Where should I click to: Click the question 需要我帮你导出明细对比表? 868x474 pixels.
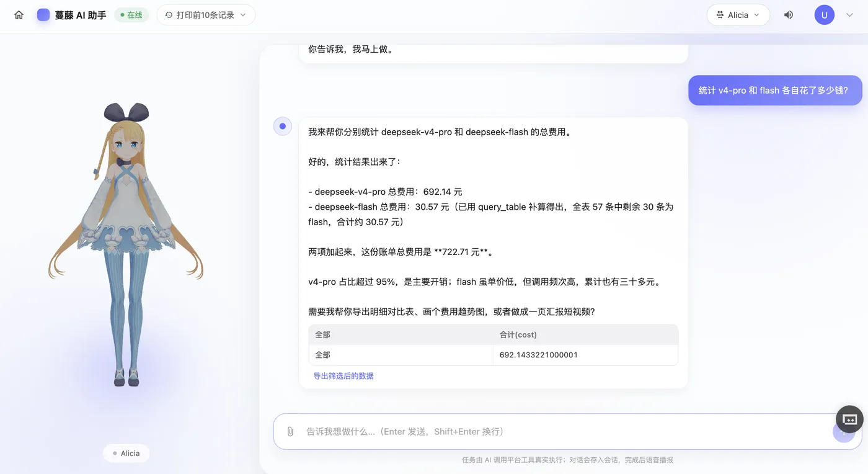(x=451, y=311)
